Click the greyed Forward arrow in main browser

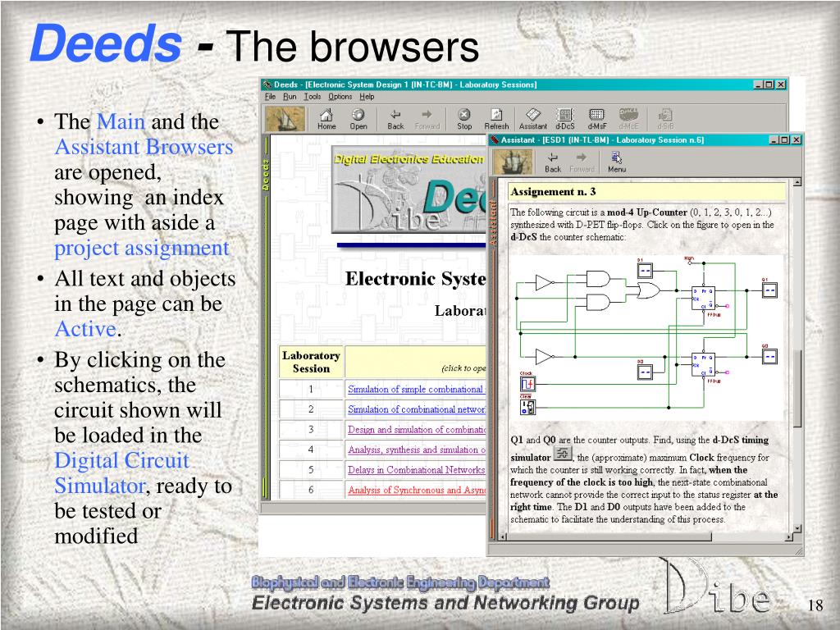pos(427,118)
